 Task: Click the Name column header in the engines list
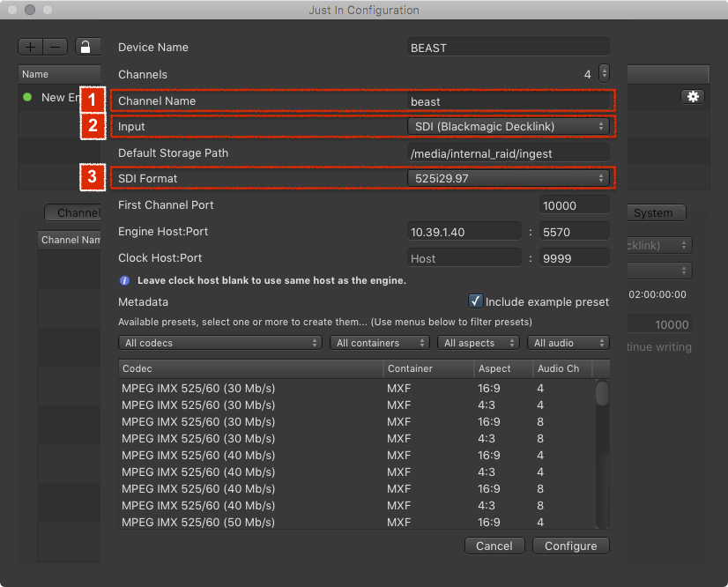pos(59,74)
